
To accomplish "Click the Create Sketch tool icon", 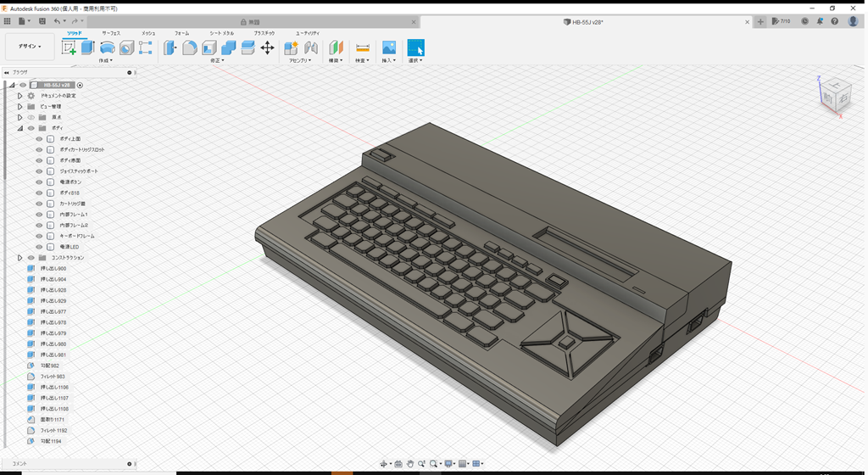I will (70, 48).
